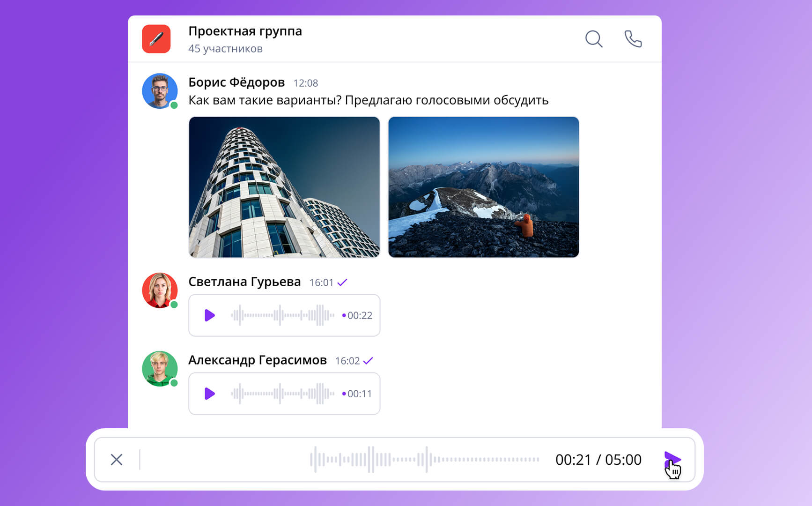Open the skyscraper building photo

(x=284, y=187)
